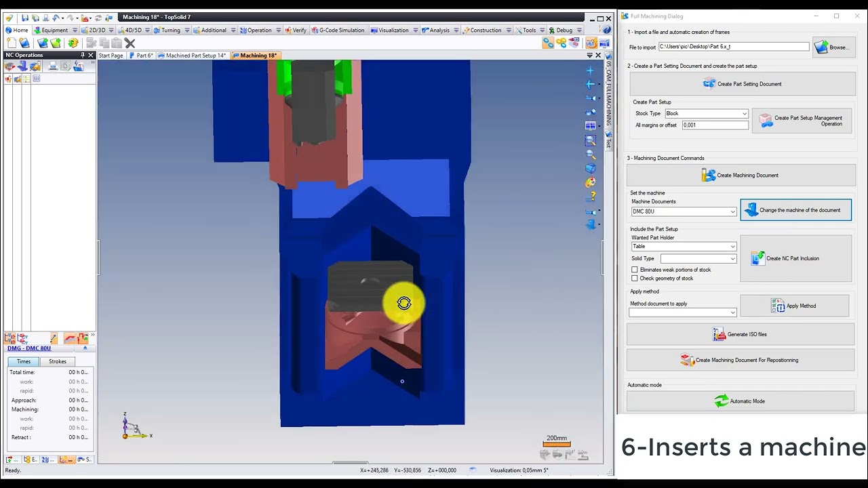Click the All margins or offset field

pos(715,125)
